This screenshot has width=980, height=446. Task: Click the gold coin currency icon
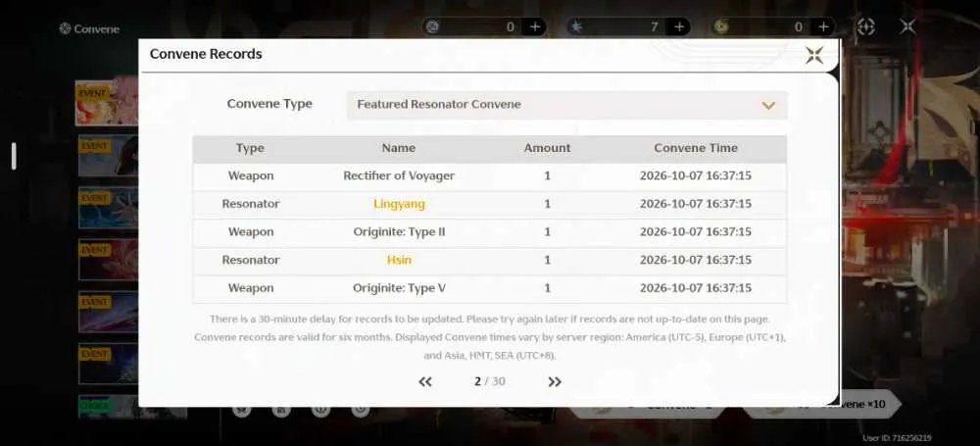(x=721, y=26)
